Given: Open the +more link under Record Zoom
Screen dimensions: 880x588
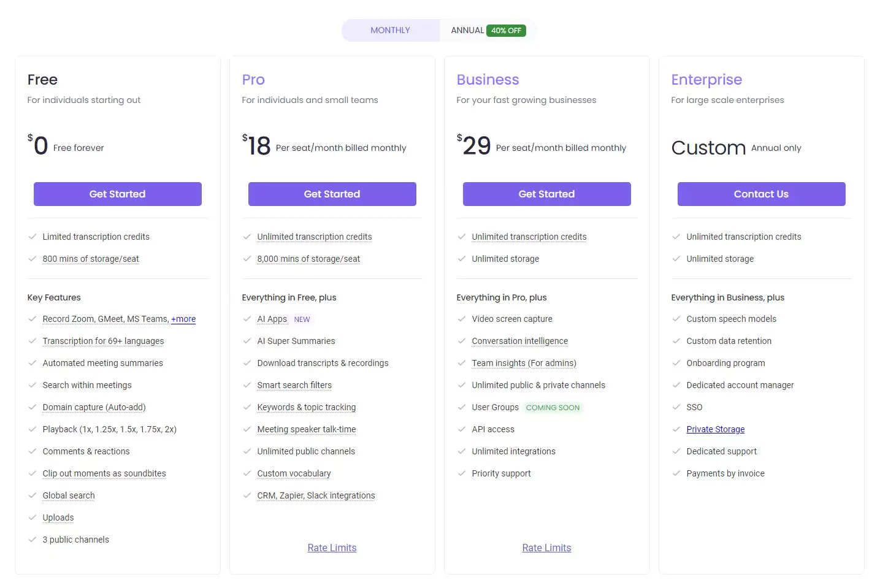Looking at the screenshot, I should (x=183, y=319).
